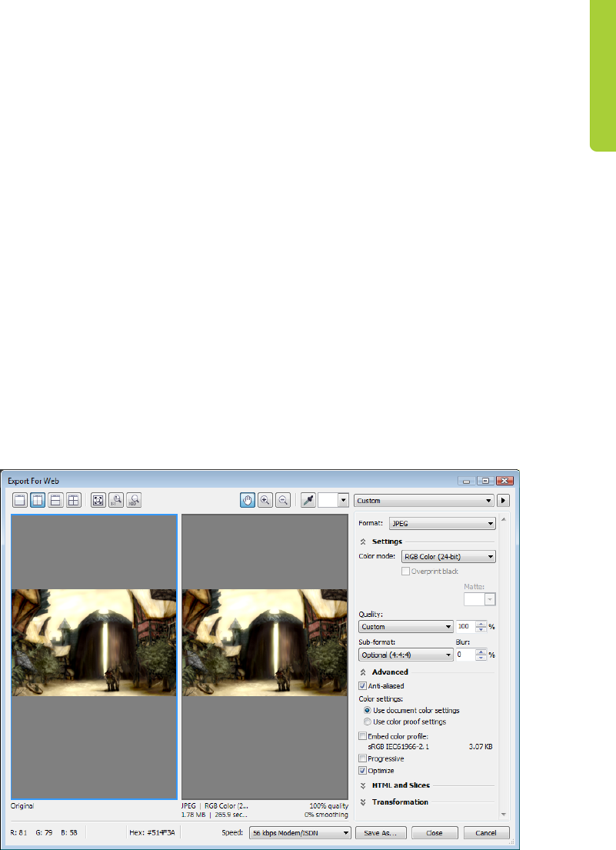Select the Original preview pane
The image size is (616, 850).
[95, 656]
